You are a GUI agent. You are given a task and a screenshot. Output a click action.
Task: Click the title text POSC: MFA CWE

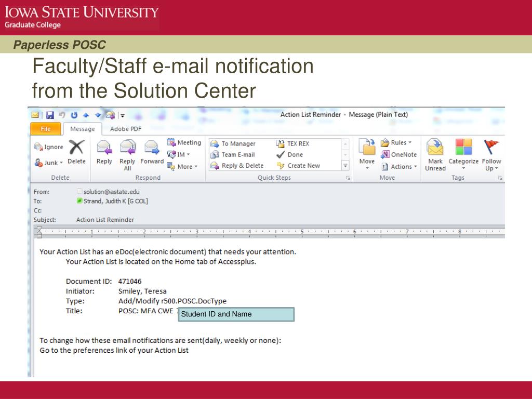145,311
